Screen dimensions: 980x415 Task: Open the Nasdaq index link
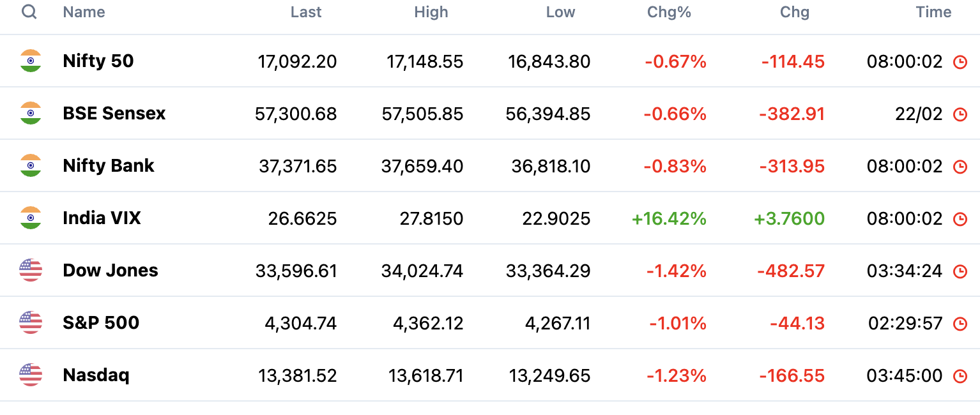(x=96, y=375)
